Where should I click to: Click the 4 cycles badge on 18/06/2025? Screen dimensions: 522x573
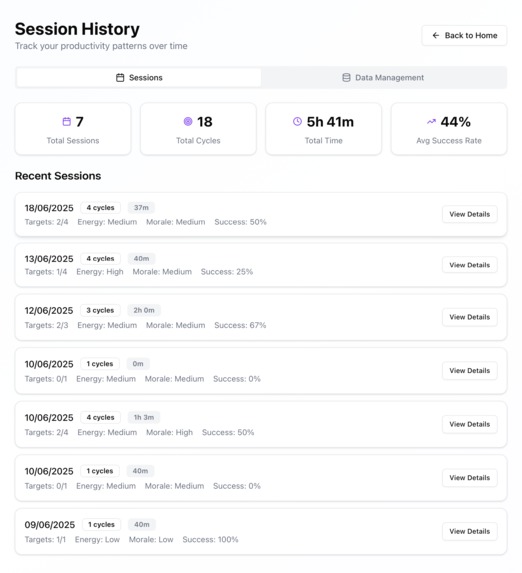tap(101, 208)
